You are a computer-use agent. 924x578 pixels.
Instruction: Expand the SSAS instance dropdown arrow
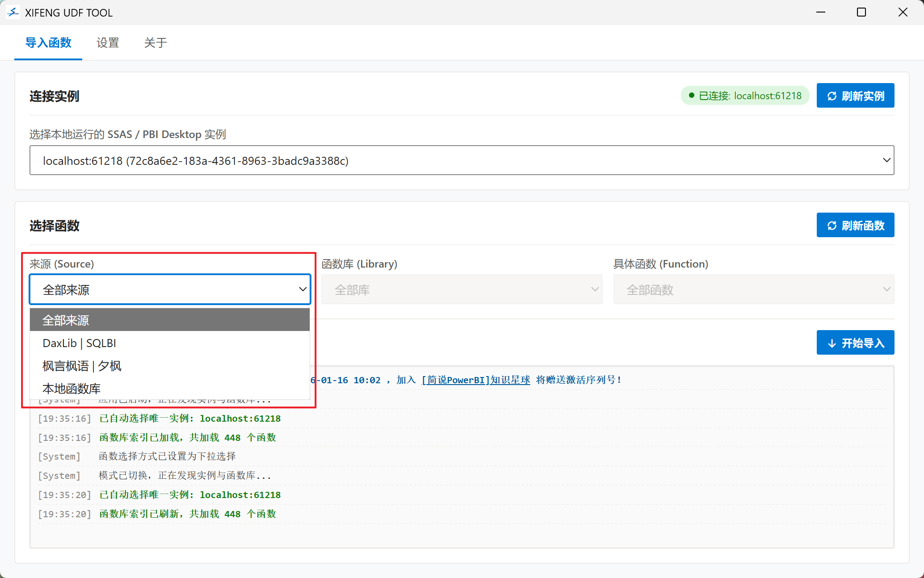[886, 160]
